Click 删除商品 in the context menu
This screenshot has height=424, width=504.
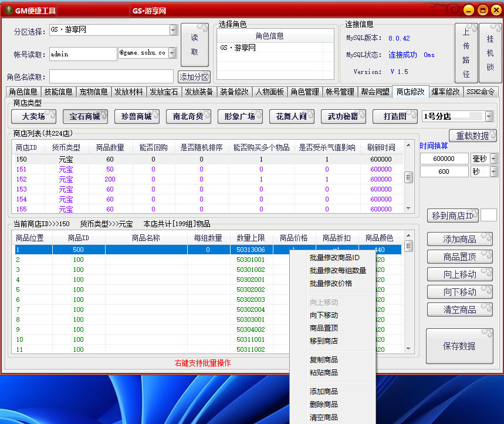(x=324, y=404)
